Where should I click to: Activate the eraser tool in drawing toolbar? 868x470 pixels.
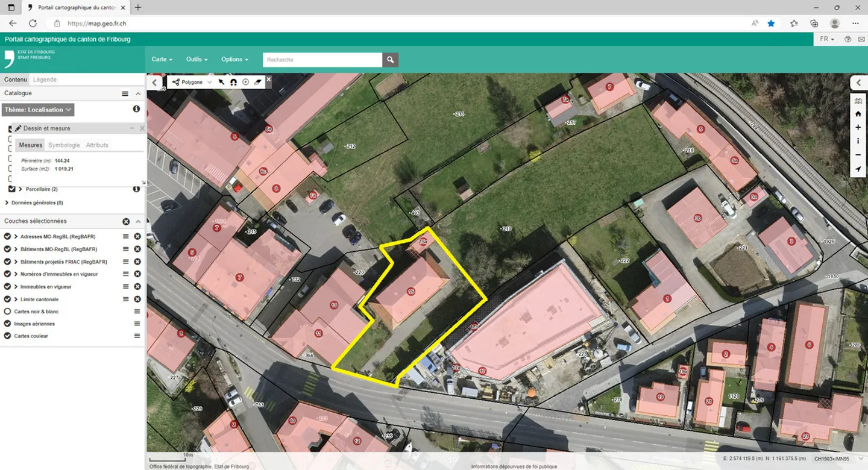point(258,82)
